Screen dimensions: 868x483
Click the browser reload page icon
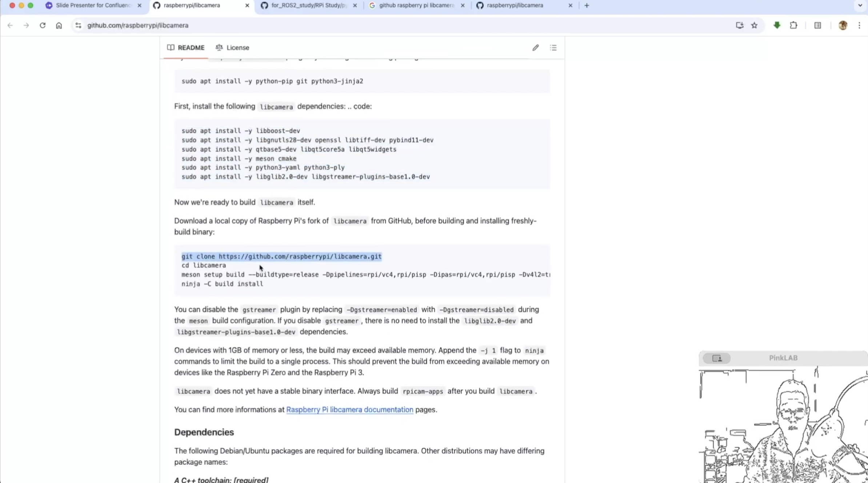(x=43, y=25)
